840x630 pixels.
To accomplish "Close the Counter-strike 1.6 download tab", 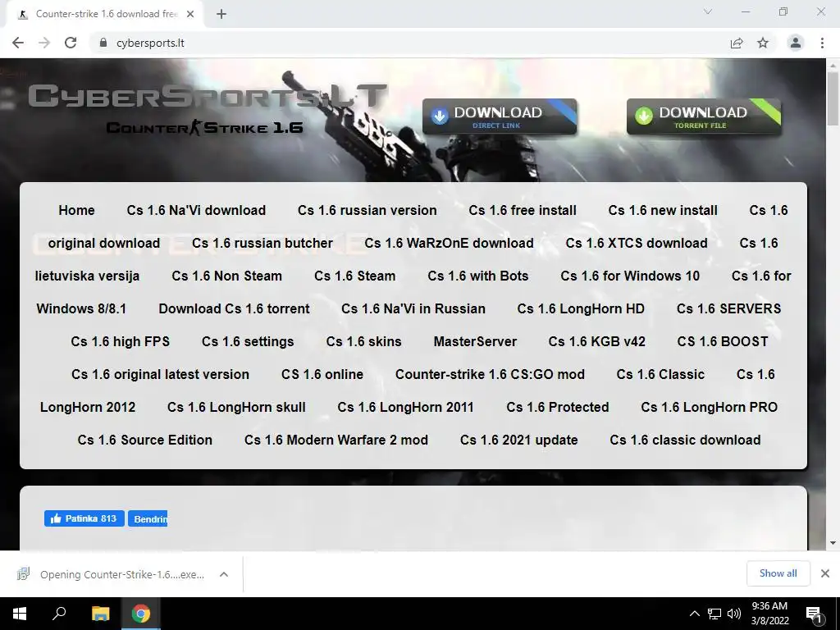I will (x=190, y=14).
